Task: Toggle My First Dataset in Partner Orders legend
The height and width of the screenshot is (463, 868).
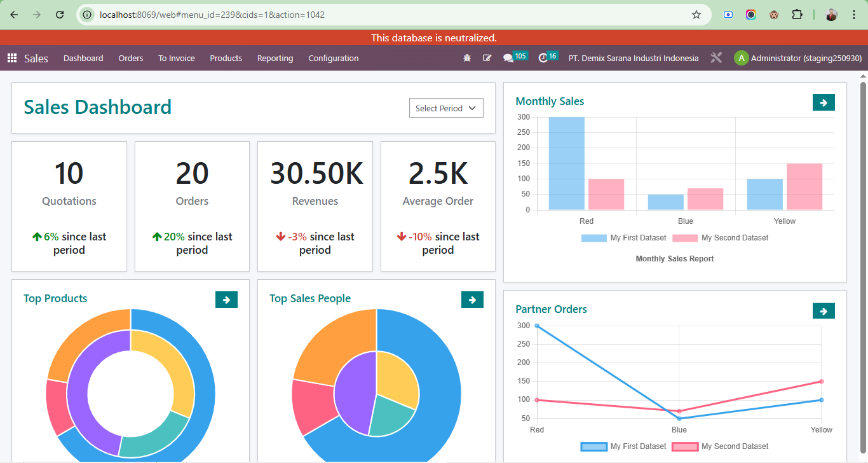Action: click(624, 446)
